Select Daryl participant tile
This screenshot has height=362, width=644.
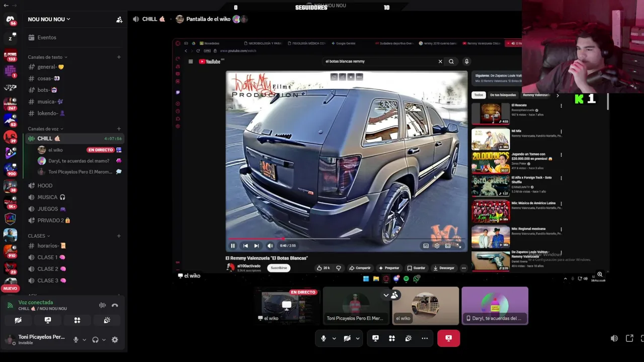pyautogui.click(x=495, y=306)
